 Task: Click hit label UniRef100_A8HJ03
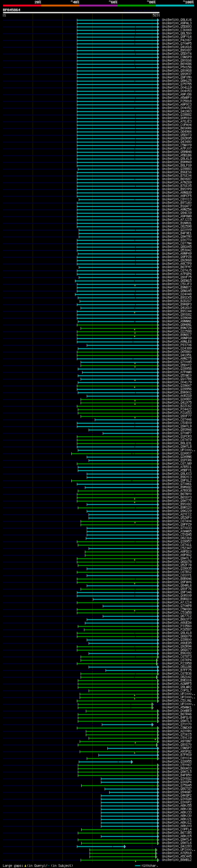(176, 826)
